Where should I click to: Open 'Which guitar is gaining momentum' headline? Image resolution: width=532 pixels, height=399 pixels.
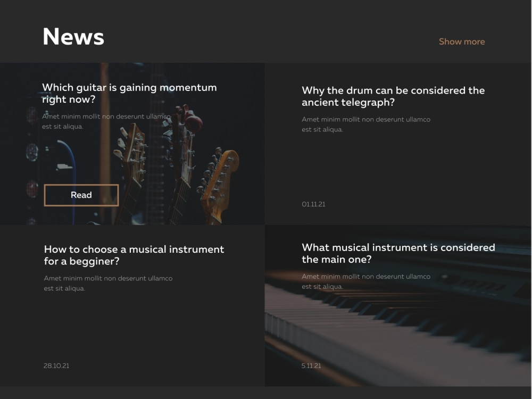click(129, 93)
